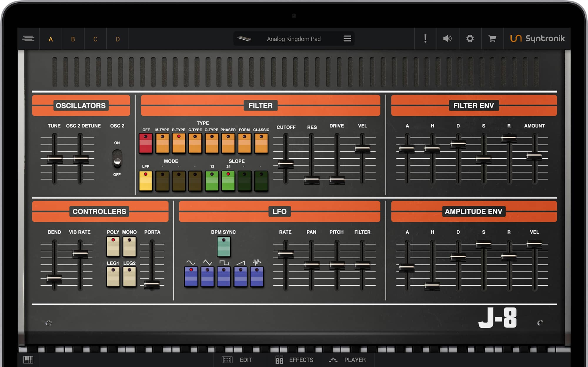Click the Filter Env AMOUNT slider handle
The image size is (588, 367).
click(x=534, y=156)
